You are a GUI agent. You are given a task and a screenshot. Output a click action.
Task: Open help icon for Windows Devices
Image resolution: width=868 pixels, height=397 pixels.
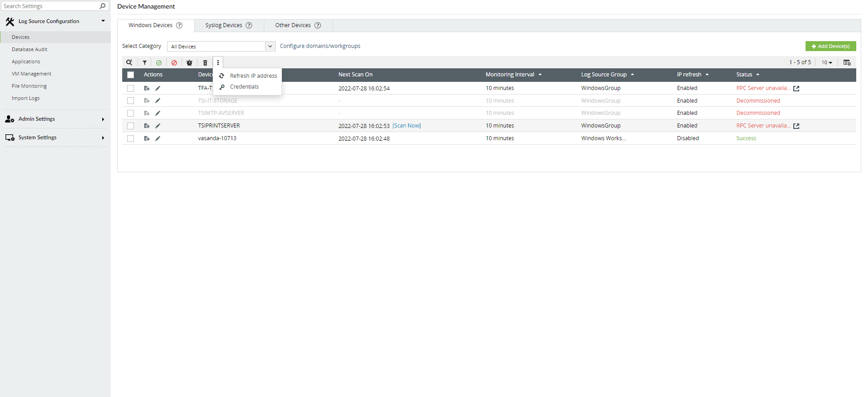(179, 25)
